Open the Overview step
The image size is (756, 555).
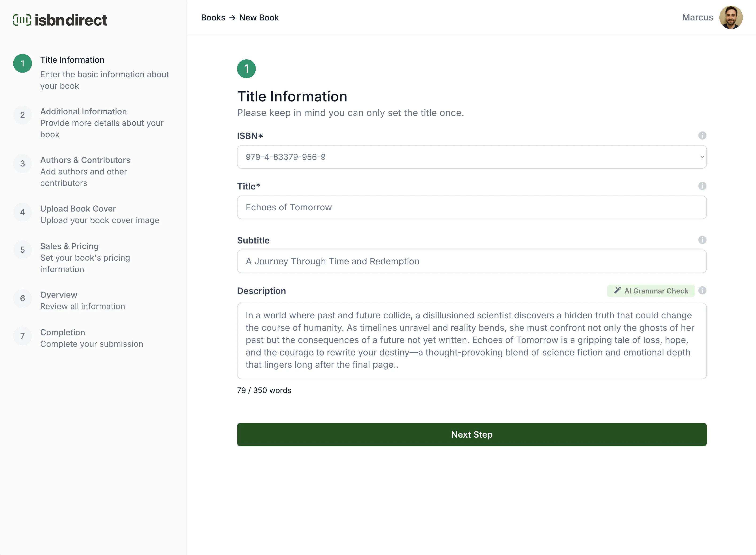tap(58, 295)
